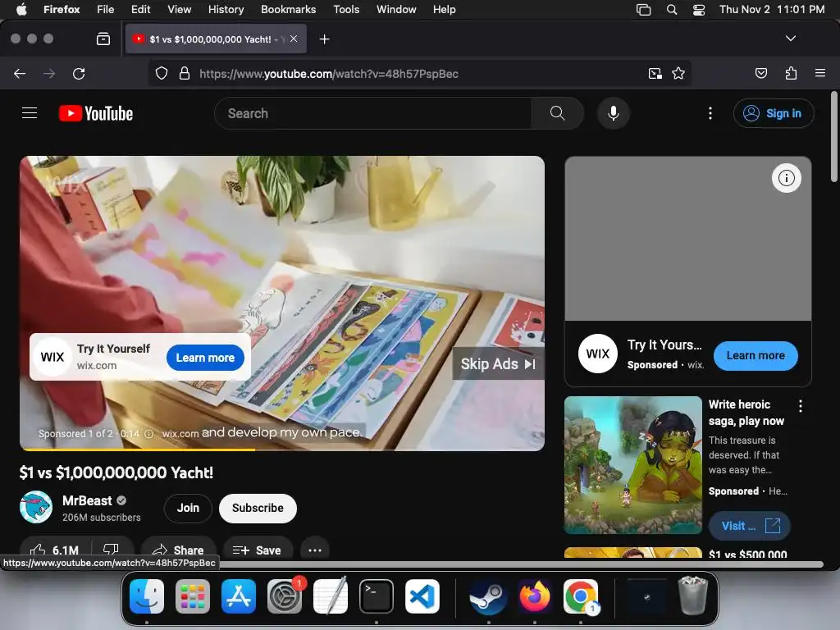Save the video to a playlist

[x=257, y=550]
